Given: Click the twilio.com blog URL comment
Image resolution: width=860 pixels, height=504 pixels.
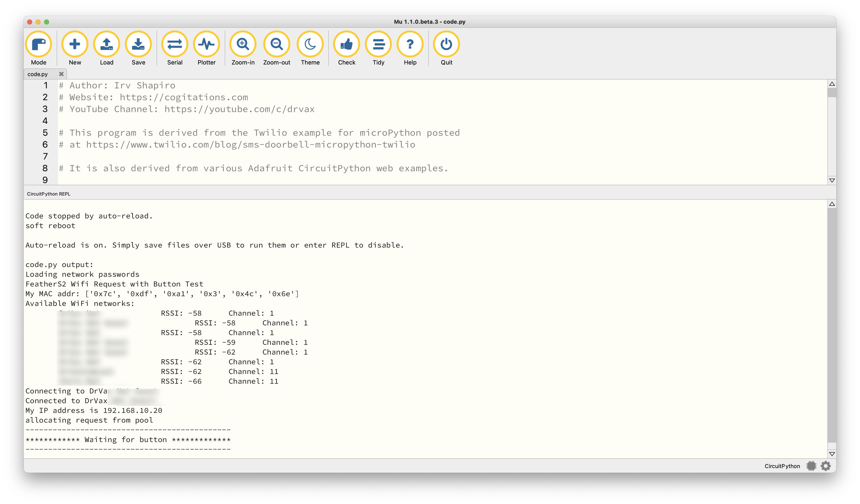Looking at the screenshot, I should pos(237,145).
